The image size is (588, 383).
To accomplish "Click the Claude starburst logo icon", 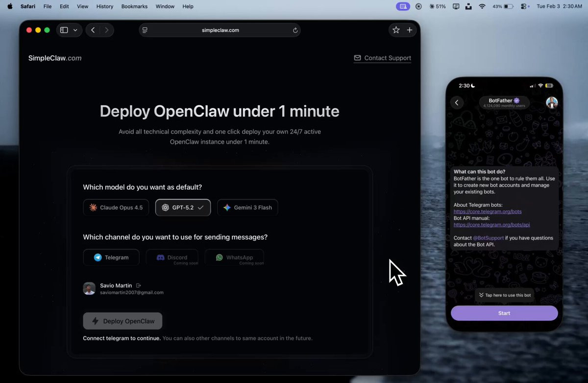I will pos(93,207).
